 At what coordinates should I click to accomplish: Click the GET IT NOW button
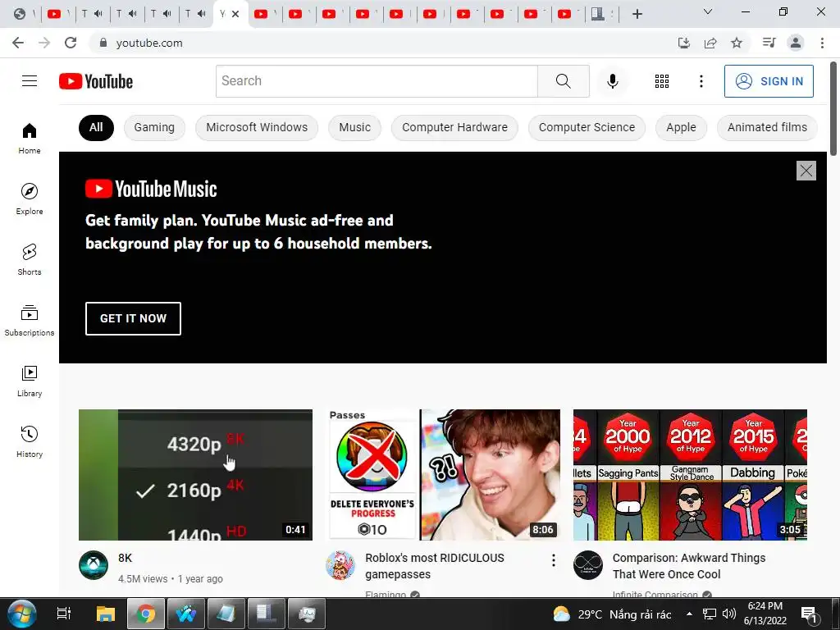coord(134,318)
